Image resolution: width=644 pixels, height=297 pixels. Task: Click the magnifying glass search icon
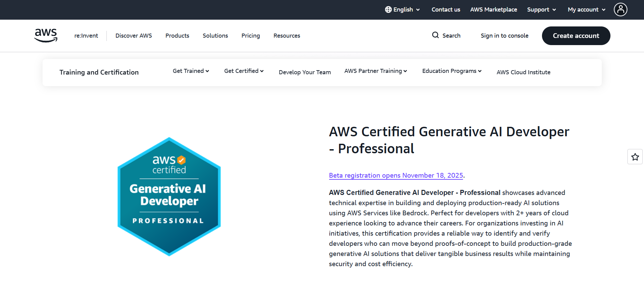click(x=435, y=35)
